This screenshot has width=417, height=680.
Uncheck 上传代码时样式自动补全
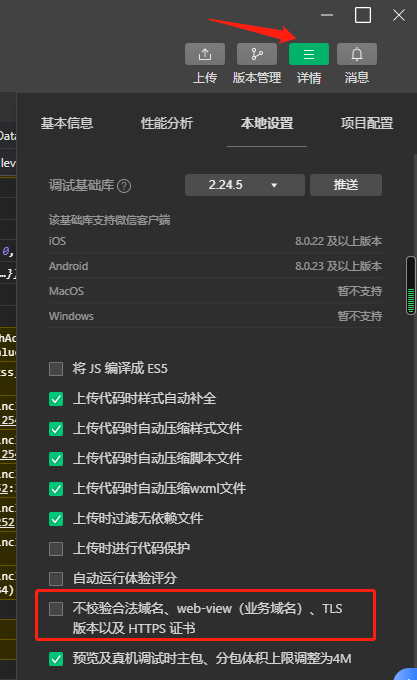(56, 399)
